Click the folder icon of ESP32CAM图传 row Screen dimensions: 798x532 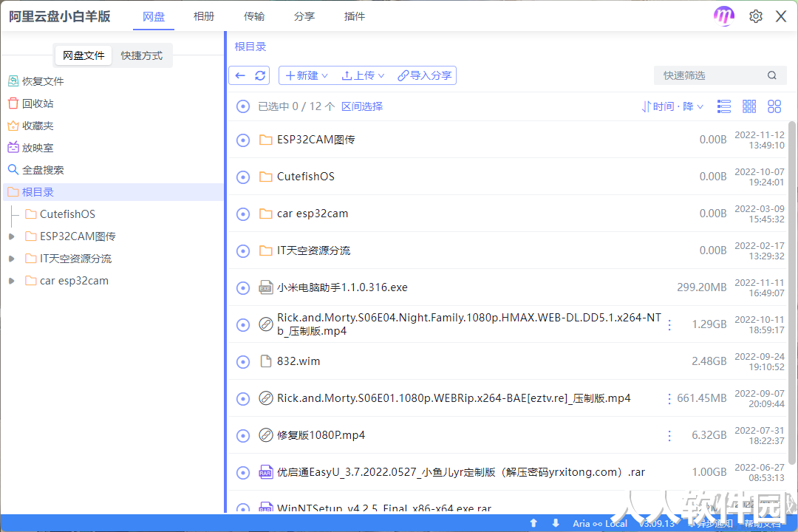click(x=266, y=140)
